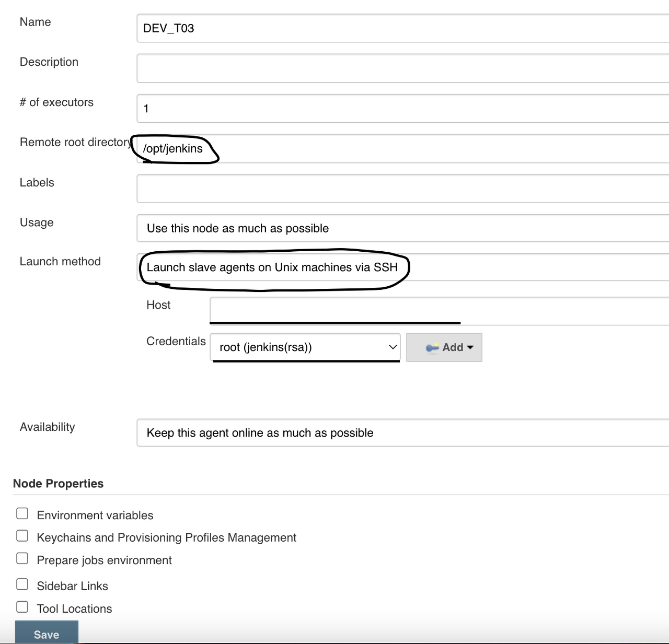669x644 pixels.
Task: Click the Node Properties heading
Action: pyautogui.click(x=59, y=484)
